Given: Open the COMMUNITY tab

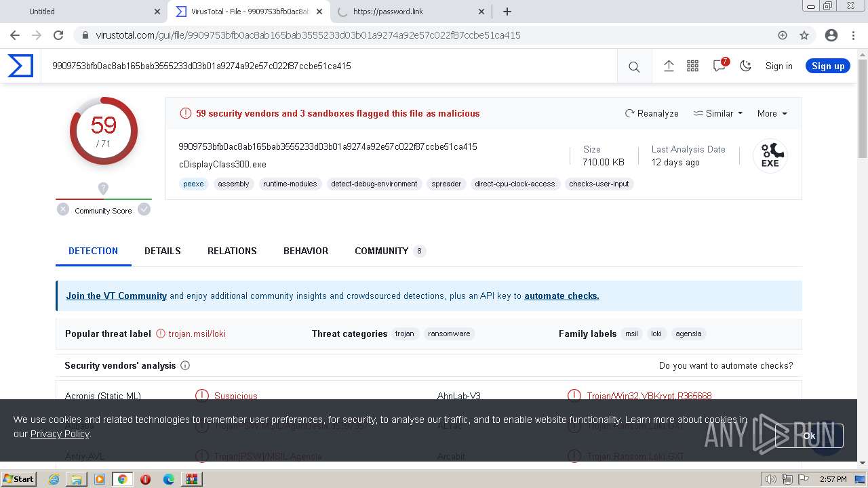Looking at the screenshot, I should coord(390,251).
